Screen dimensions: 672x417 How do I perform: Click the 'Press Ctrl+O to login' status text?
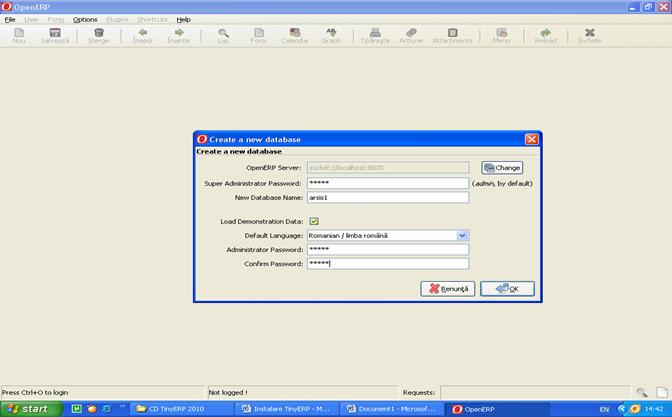[x=35, y=392]
